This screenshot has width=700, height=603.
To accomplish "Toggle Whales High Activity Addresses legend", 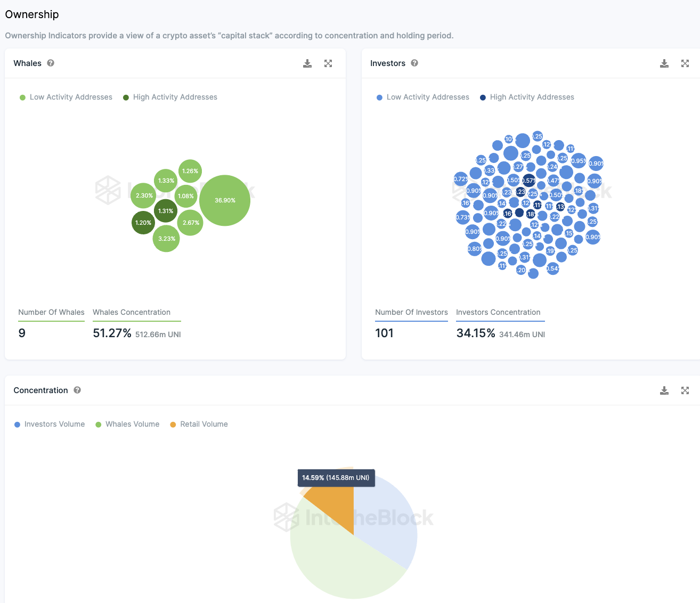I will click(170, 97).
